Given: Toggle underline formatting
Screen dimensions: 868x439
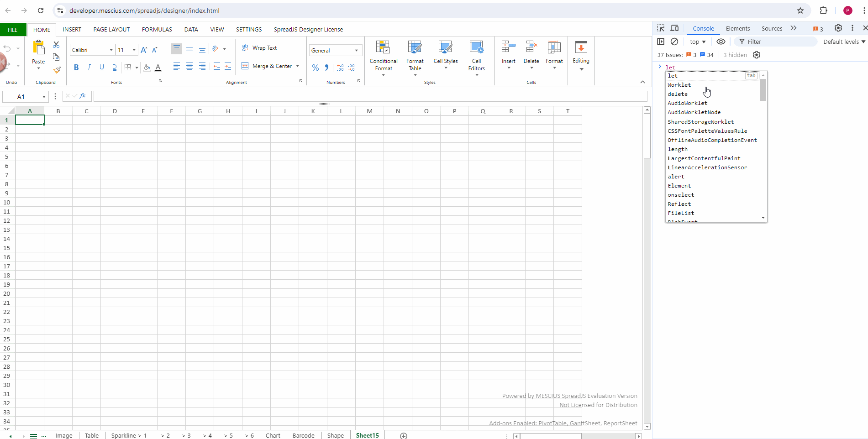Looking at the screenshot, I should pos(102,68).
